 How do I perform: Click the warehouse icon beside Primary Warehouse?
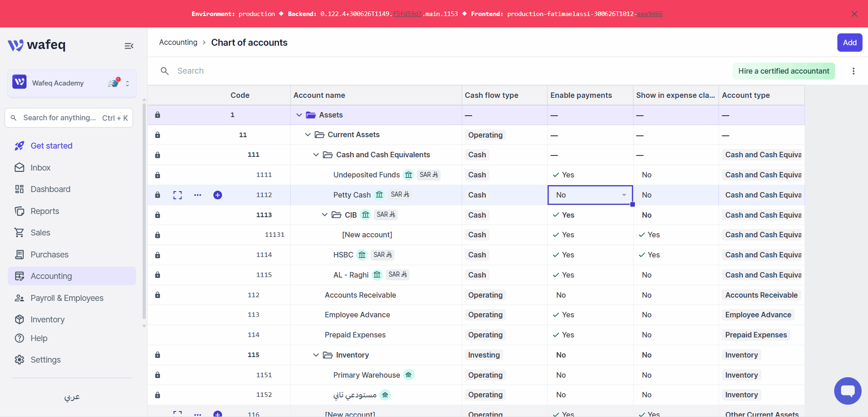click(409, 375)
